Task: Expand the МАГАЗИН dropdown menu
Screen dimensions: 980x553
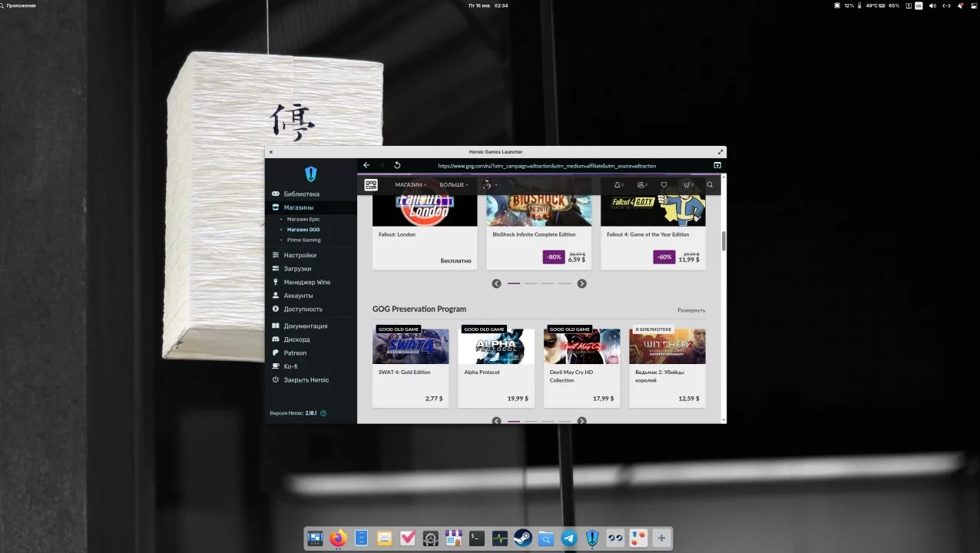Action: click(x=411, y=184)
